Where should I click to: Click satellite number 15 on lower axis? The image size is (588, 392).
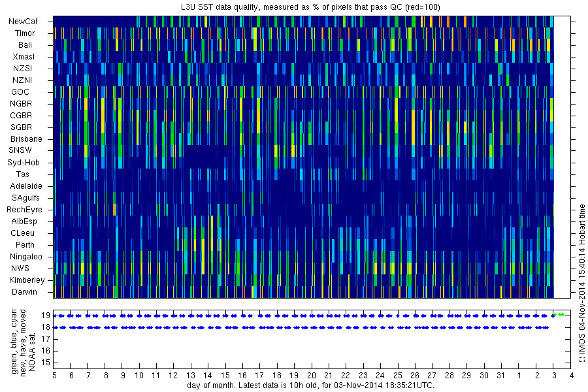click(x=46, y=363)
